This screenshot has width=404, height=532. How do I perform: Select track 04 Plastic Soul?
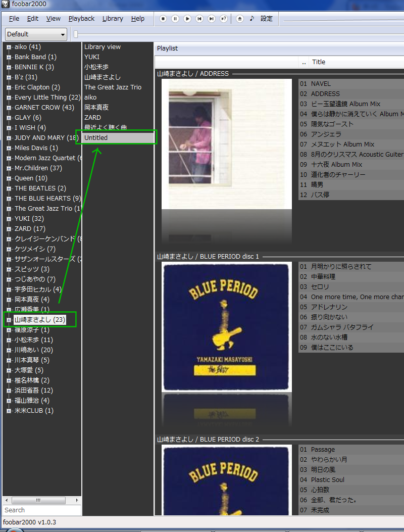[351, 480]
